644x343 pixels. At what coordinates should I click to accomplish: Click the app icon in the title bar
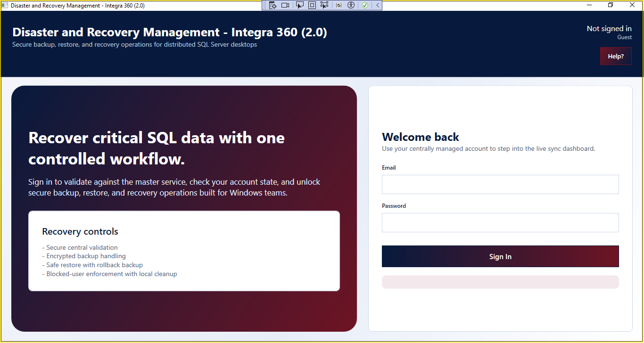click(5, 5)
